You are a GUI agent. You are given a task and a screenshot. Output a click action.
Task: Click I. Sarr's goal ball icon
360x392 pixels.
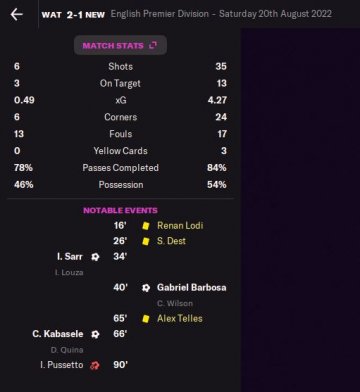click(95, 257)
